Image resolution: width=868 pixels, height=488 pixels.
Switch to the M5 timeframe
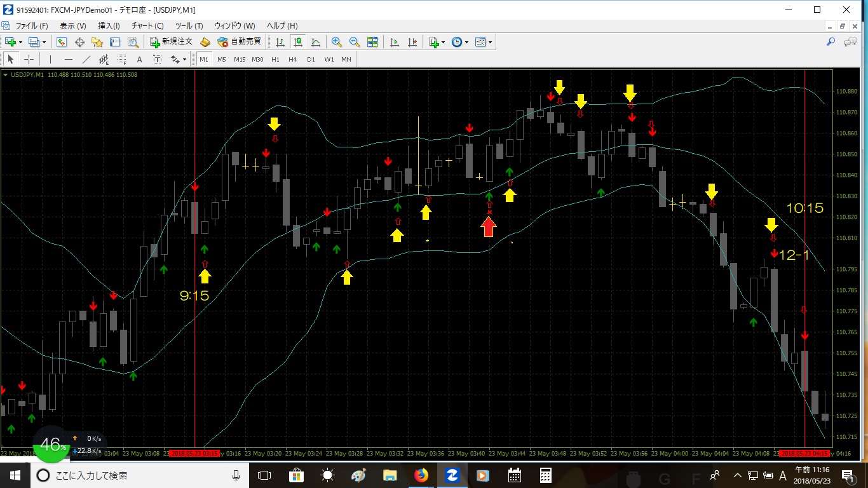[222, 59]
